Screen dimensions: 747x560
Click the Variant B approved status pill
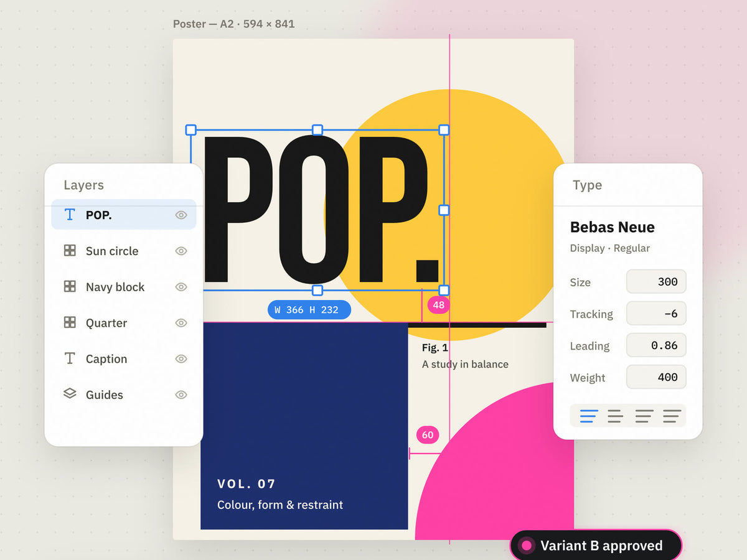coord(596,546)
